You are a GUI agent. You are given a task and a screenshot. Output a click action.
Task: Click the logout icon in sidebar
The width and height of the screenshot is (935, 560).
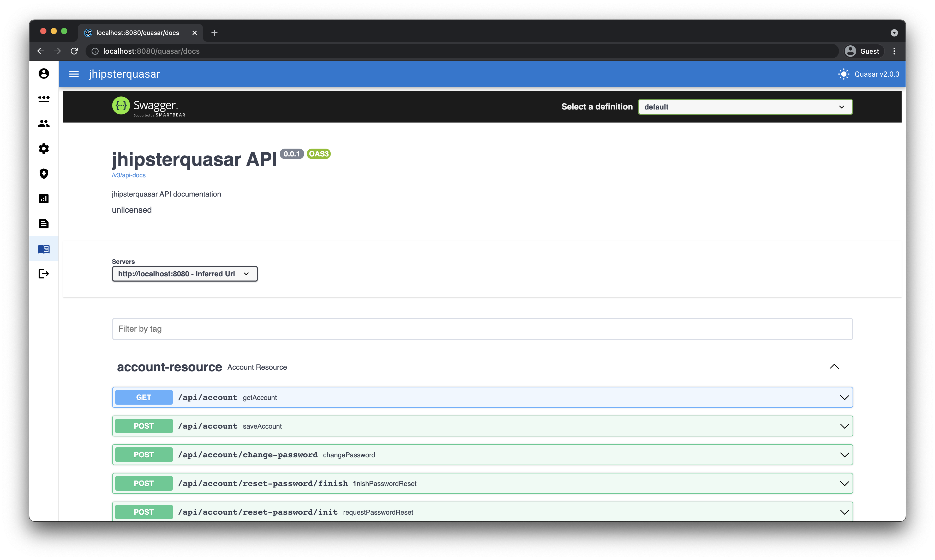44,273
